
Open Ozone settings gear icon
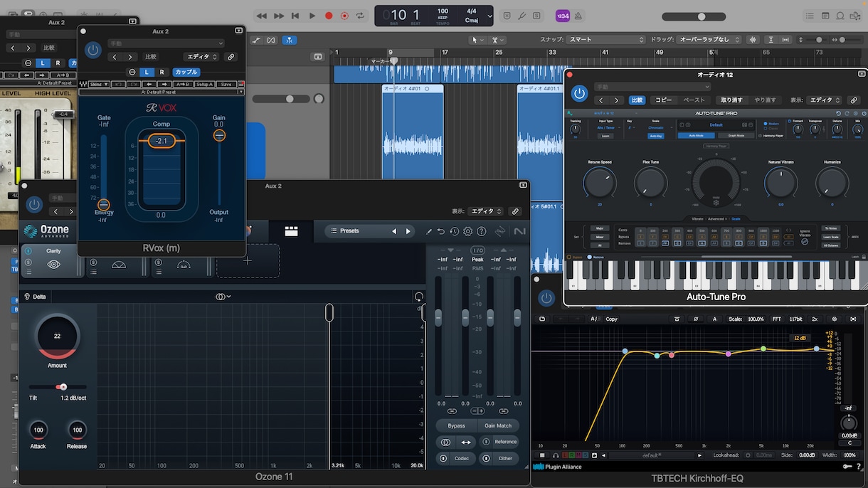point(467,231)
